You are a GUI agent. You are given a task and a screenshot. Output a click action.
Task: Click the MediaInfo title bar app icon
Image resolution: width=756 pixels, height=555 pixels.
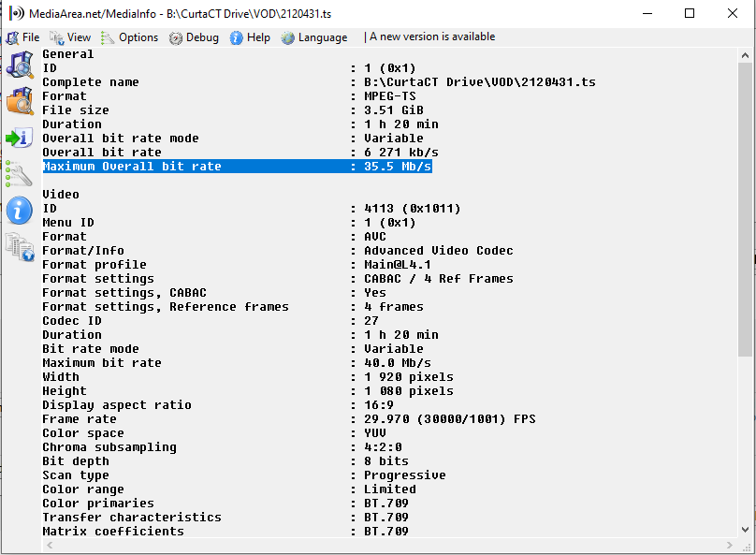tap(17, 13)
